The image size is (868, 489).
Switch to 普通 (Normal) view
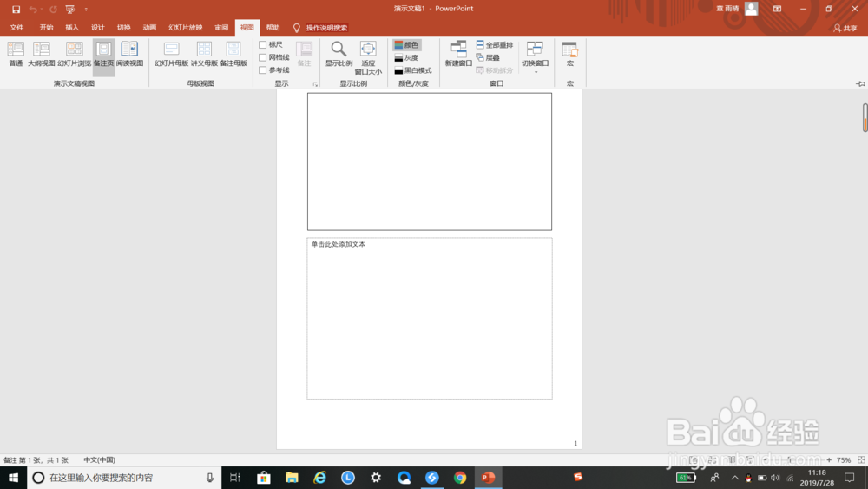[x=16, y=54]
